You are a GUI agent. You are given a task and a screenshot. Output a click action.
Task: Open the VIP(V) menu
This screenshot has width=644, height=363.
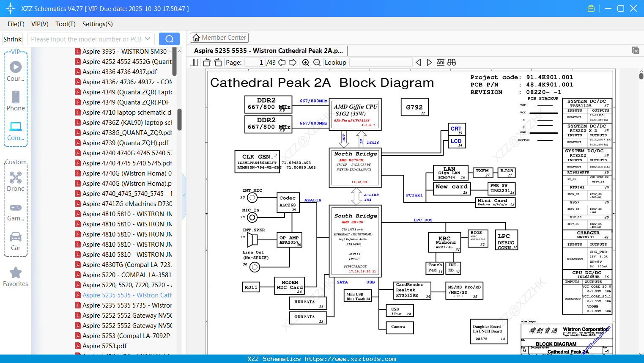pyautogui.click(x=40, y=24)
